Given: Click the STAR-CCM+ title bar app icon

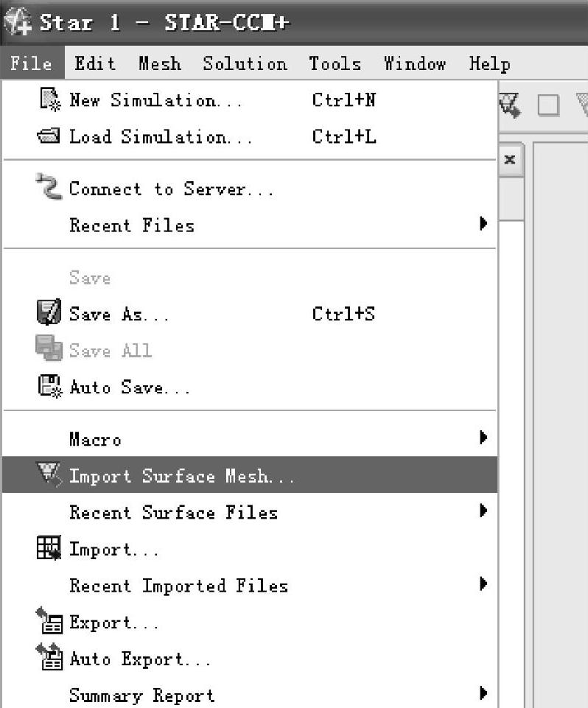Looking at the screenshot, I should (x=17, y=21).
